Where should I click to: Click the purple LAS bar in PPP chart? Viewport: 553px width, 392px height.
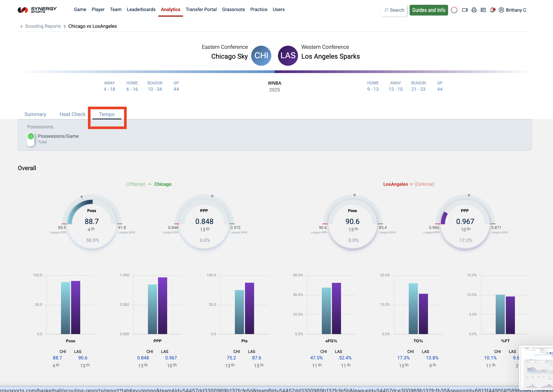click(x=163, y=306)
